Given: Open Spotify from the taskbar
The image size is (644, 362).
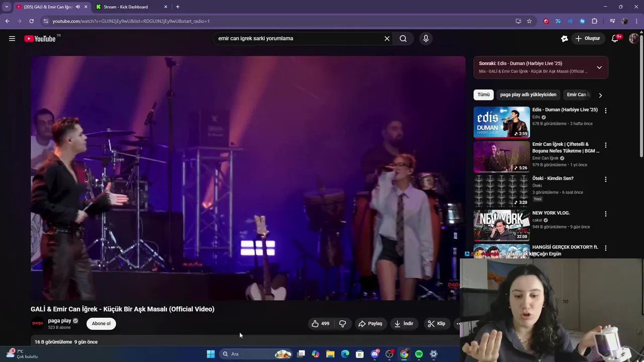Looking at the screenshot, I should click(x=419, y=354).
